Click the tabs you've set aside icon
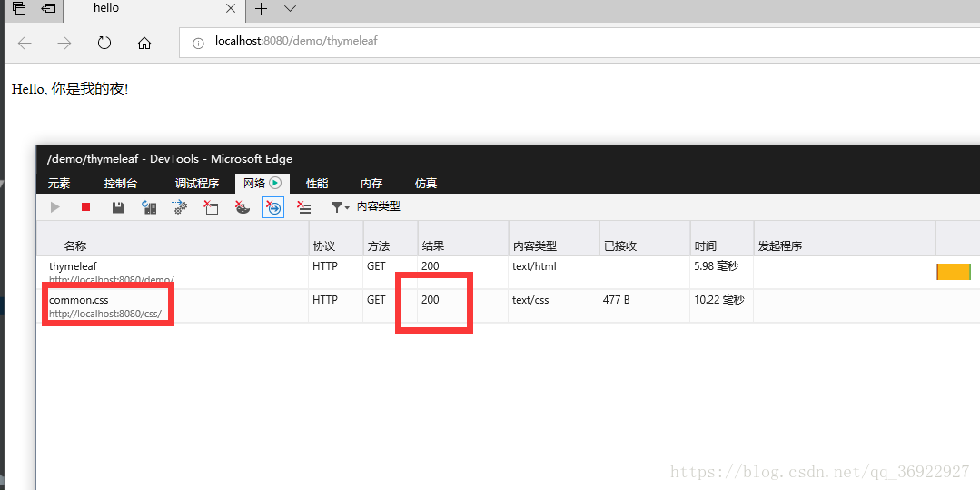The width and height of the screenshot is (980, 490). (19, 9)
